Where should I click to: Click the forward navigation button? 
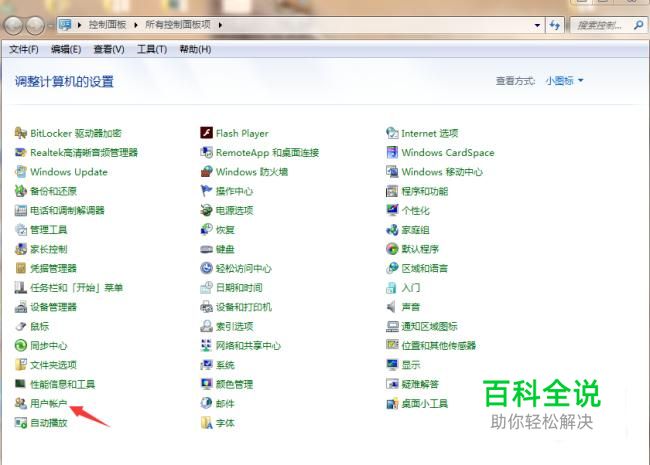click(x=35, y=26)
